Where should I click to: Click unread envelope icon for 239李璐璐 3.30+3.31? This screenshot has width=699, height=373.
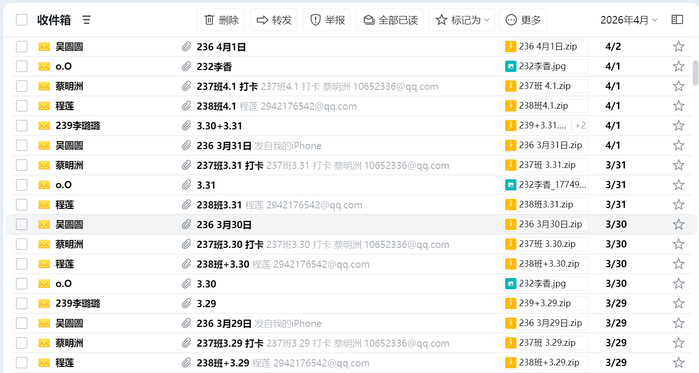(x=44, y=126)
